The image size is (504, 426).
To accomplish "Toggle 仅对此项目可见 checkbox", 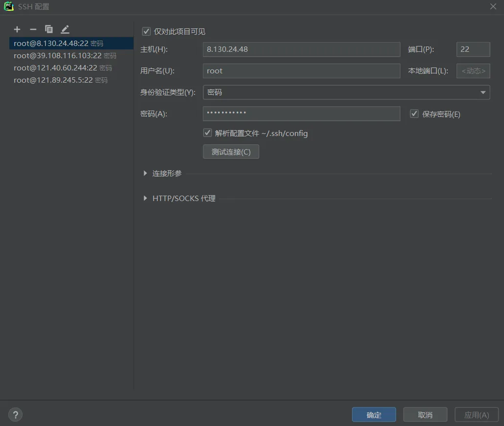I will [x=146, y=31].
